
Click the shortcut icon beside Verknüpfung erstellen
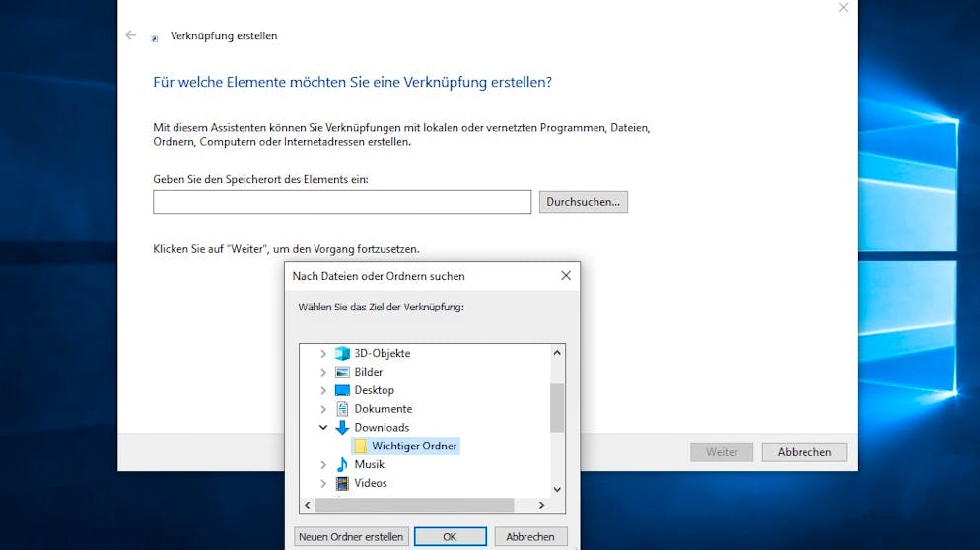point(155,38)
